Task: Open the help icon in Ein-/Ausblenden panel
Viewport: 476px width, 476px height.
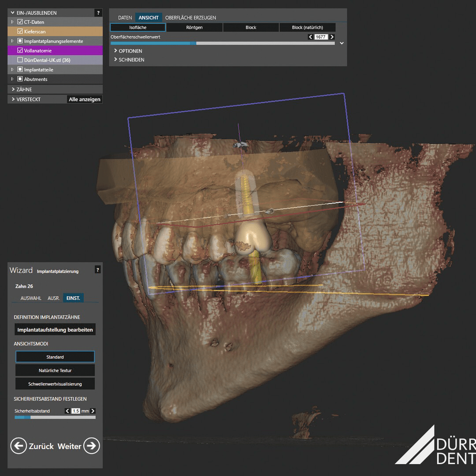Action: (98, 13)
